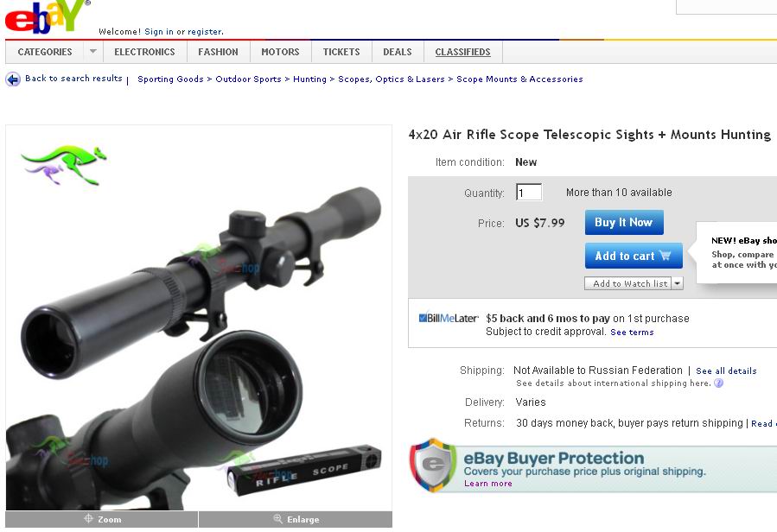Click the Add to cart button
Image resolution: width=777 pixels, height=532 pixels.
pos(634,256)
